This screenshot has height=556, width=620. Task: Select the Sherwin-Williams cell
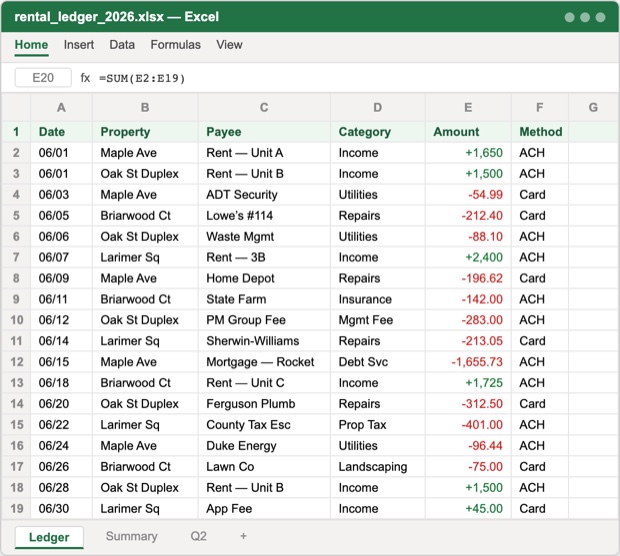264,341
